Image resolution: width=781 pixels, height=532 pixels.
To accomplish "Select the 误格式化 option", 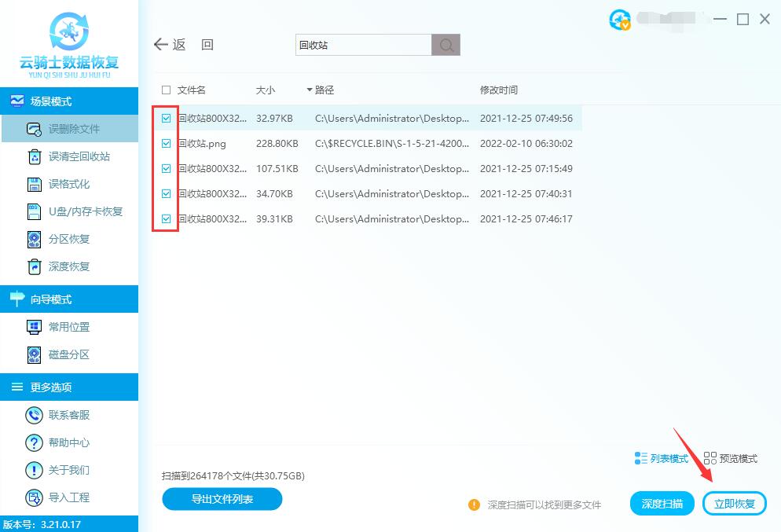I will (x=70, y=185).
